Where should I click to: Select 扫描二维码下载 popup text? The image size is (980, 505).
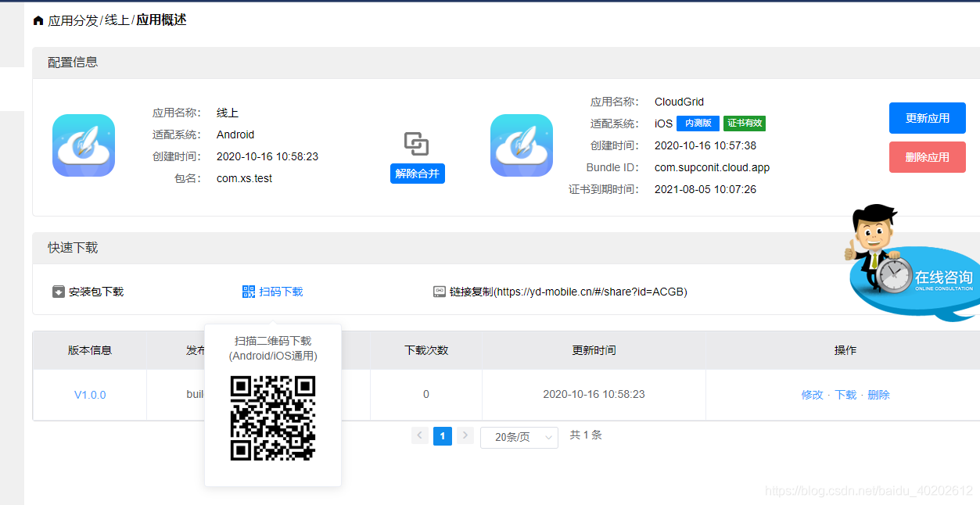pos(273,341)
